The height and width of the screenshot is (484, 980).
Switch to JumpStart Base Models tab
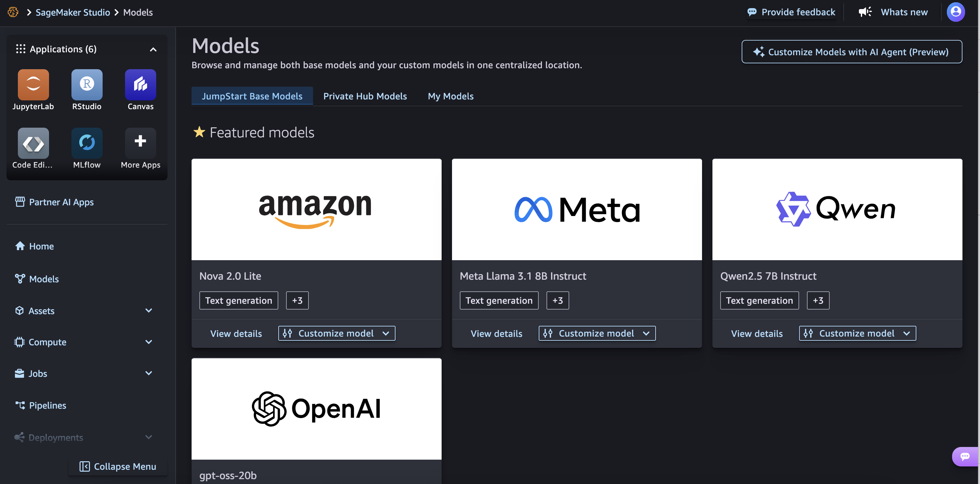pyautogui.click(x=252, y=96)
